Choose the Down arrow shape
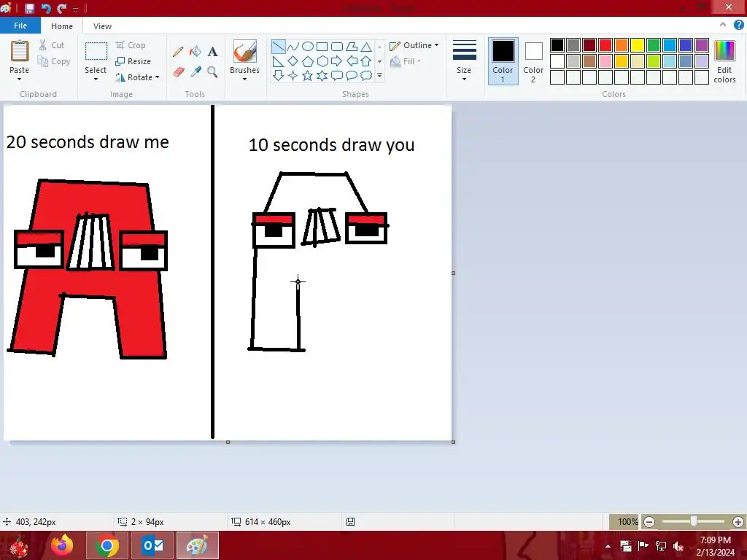 point(278,75)
